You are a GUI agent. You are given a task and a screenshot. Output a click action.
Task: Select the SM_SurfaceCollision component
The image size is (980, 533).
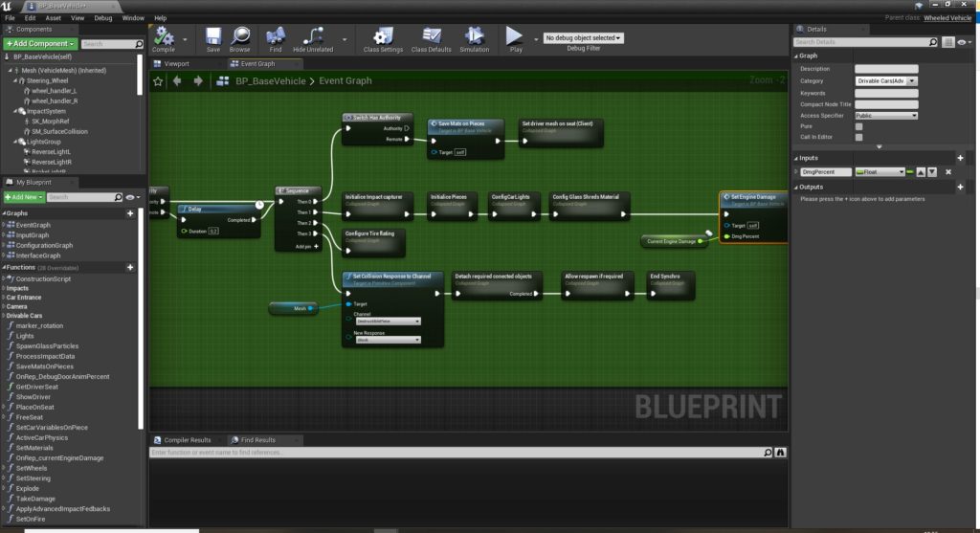pos(59,132)
